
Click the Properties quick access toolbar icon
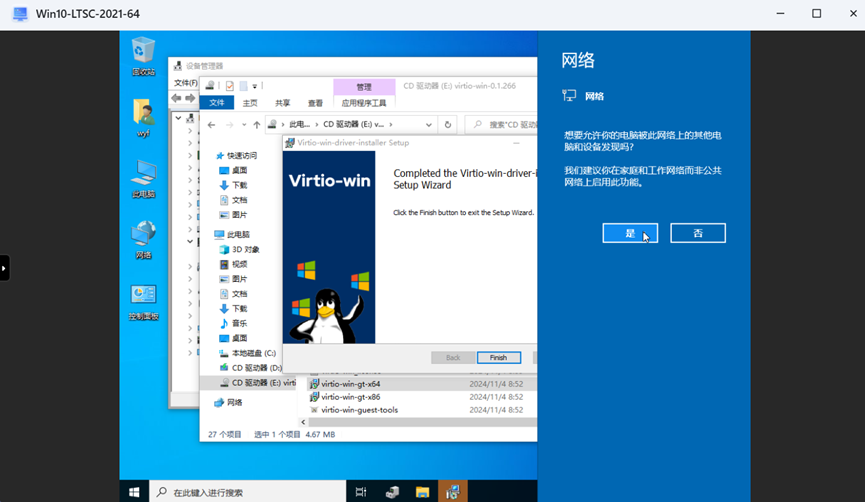point(229,86)
